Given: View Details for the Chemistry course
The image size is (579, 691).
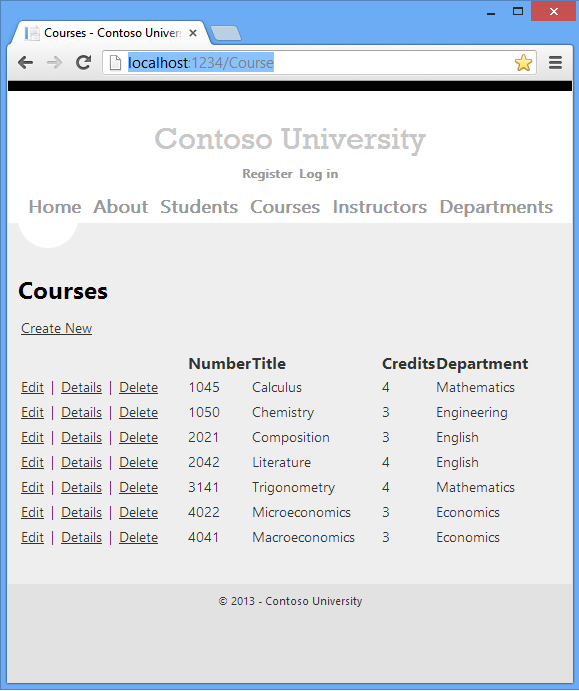Looking at the screenshot, I should pyautogui.click(x=82, y=412).
